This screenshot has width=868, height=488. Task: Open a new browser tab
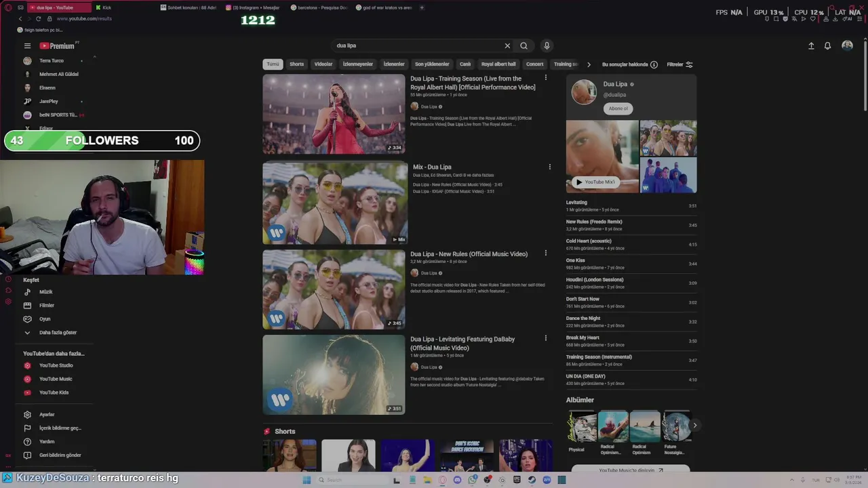click(x=422, y=7)
